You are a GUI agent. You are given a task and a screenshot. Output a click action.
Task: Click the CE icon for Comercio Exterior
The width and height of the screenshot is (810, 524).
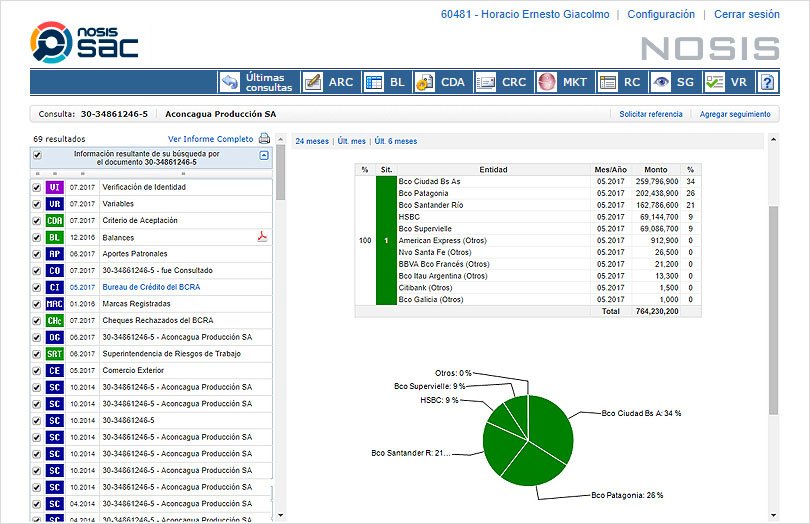point(54,371)
